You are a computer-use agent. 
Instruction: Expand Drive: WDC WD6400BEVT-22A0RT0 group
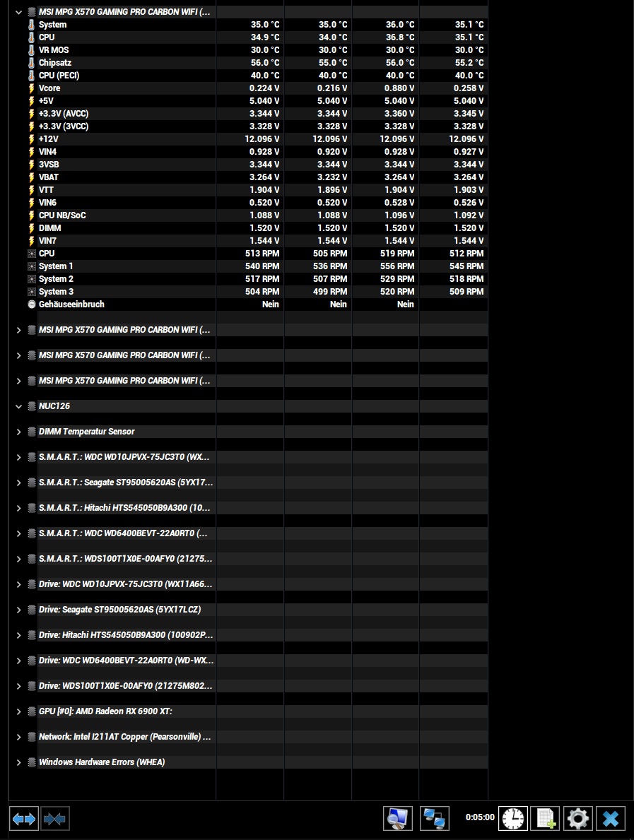click(x=19, y=661)
